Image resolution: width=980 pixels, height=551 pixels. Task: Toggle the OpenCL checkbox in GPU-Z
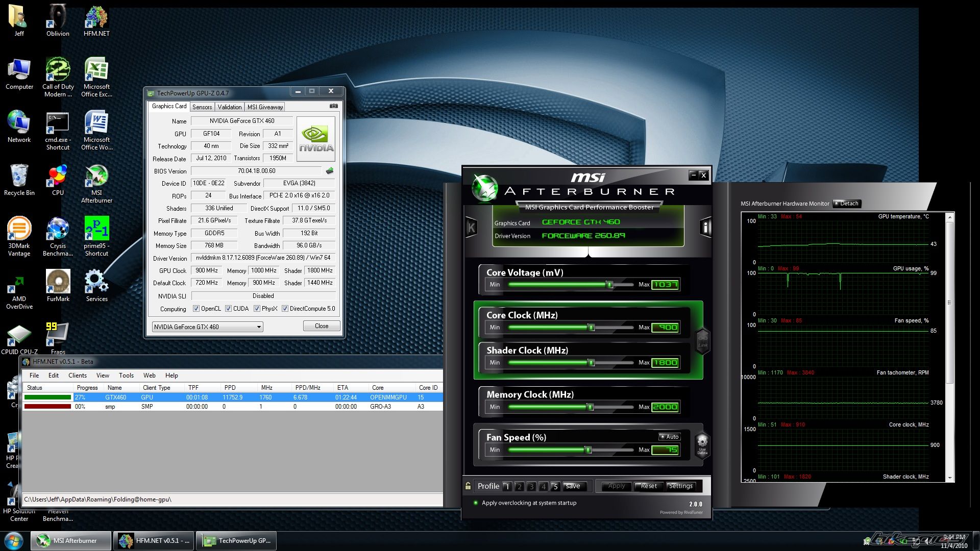(x=196, y=309)
